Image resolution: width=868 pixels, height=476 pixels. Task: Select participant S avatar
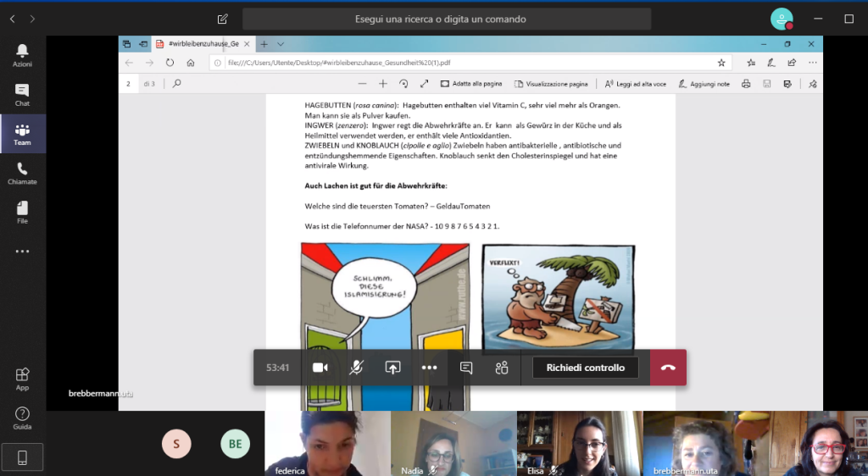tap(176, 444)
